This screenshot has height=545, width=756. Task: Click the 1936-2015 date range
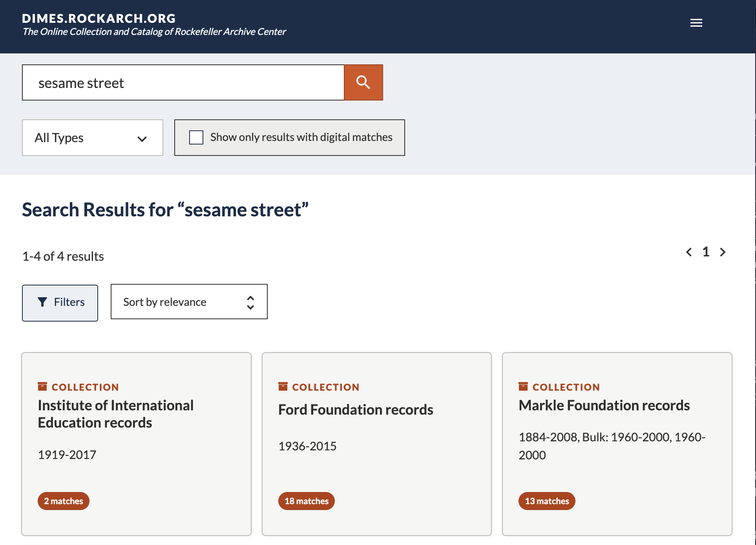(307, 446)
